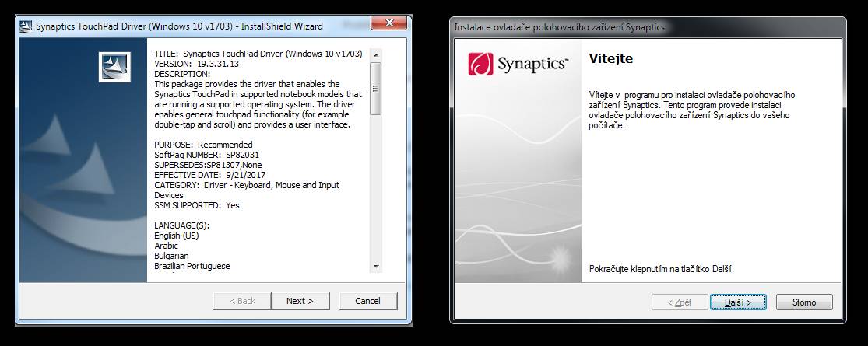Click Cancel in the InstallShield Wizard
Viewport: 868px width, 346px height.
368,301
